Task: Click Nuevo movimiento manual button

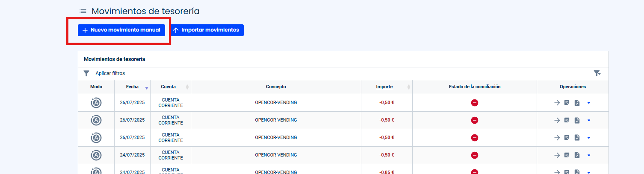Action: 121,30
